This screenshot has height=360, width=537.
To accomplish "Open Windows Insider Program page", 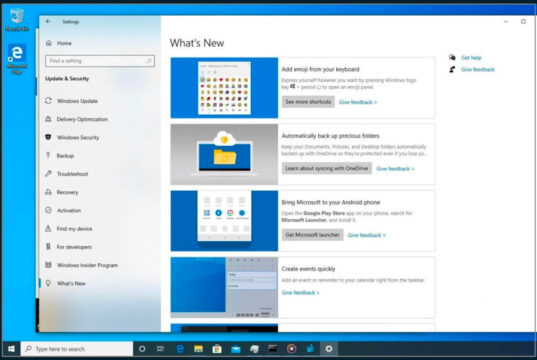I will 87,265.
